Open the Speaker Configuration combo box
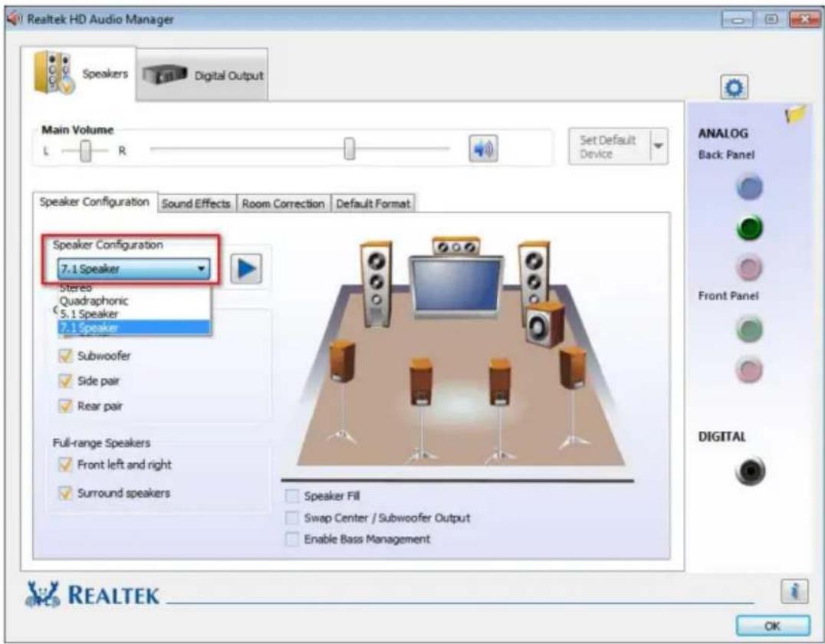Screen dimensions: 825x644 pyautogui.click(x=133, y=269)
